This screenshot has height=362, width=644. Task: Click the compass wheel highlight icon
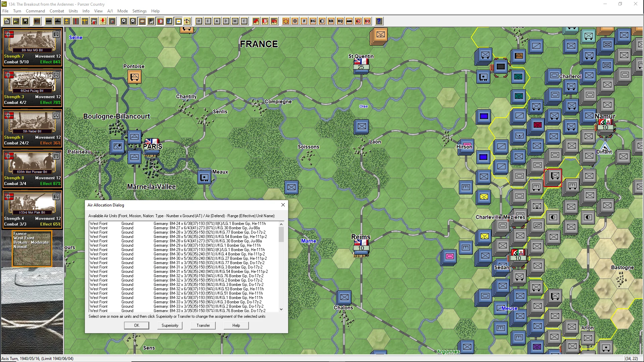[x=295, y=21]
